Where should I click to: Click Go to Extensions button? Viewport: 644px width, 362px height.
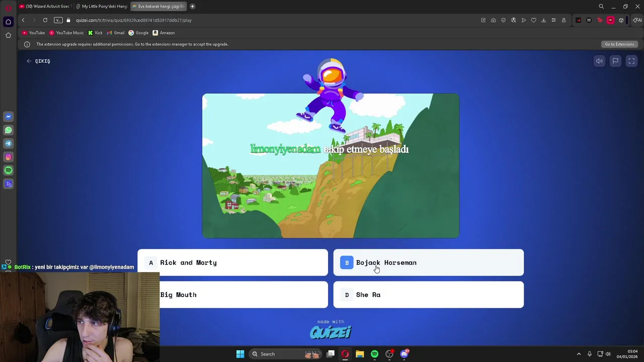click(x=619, y=44)
